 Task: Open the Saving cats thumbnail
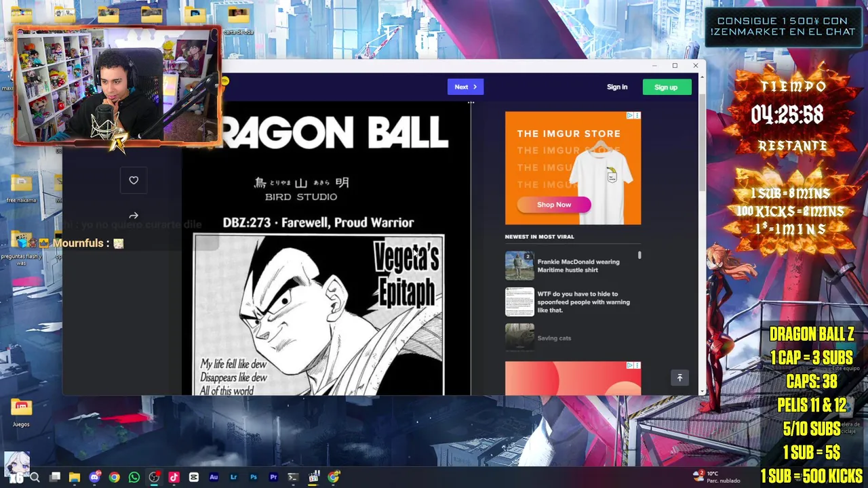[x=519, y=337]
